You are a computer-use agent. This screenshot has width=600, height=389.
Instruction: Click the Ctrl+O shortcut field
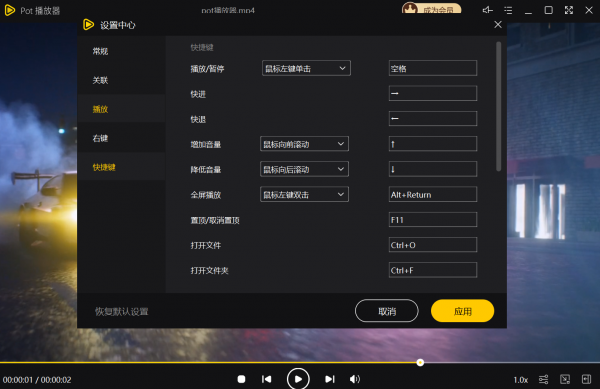[433, 245]
